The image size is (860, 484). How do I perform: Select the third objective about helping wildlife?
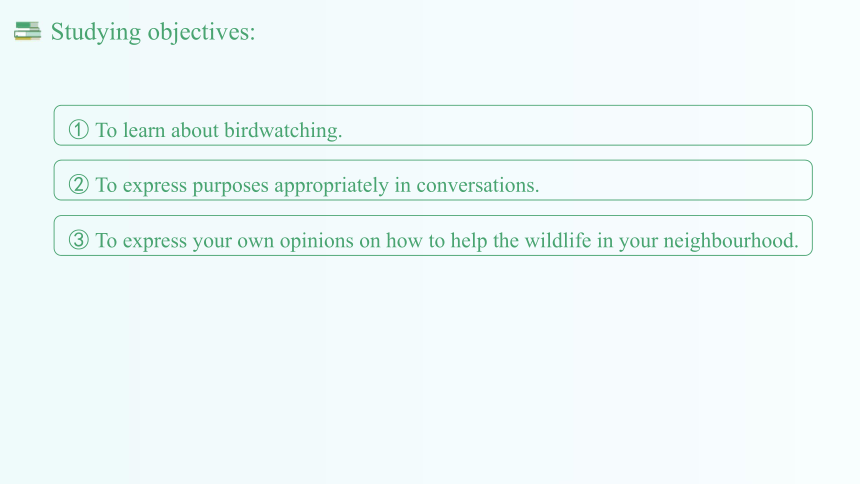tap(447, 241)
